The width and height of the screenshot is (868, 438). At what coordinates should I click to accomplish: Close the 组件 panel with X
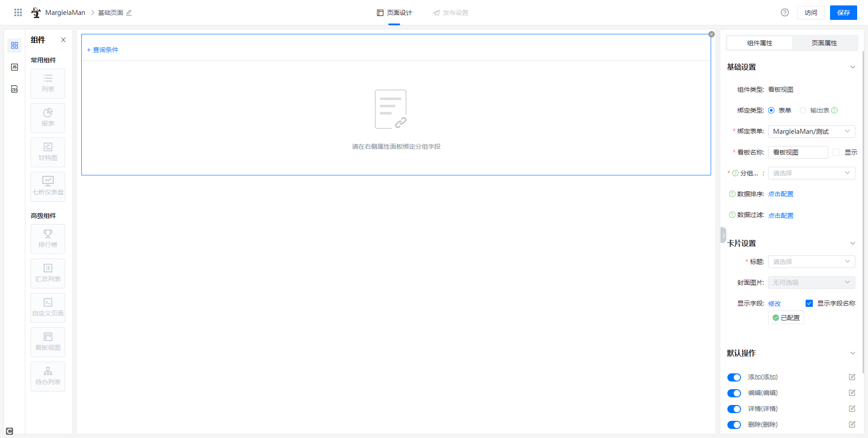[63, 40]
